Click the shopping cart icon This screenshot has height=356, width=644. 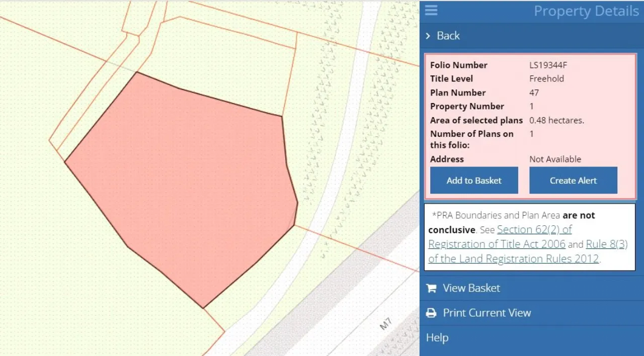pyautogui.click(x=431, y=288)
